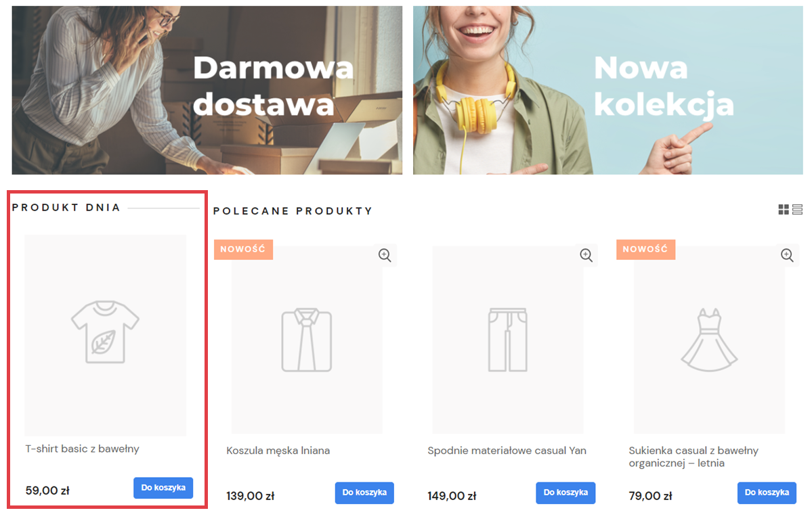This screenshot has height=519, width=812.
Task: Click zoom icon on Sukienka casual product
Action: tap(787, 255)
